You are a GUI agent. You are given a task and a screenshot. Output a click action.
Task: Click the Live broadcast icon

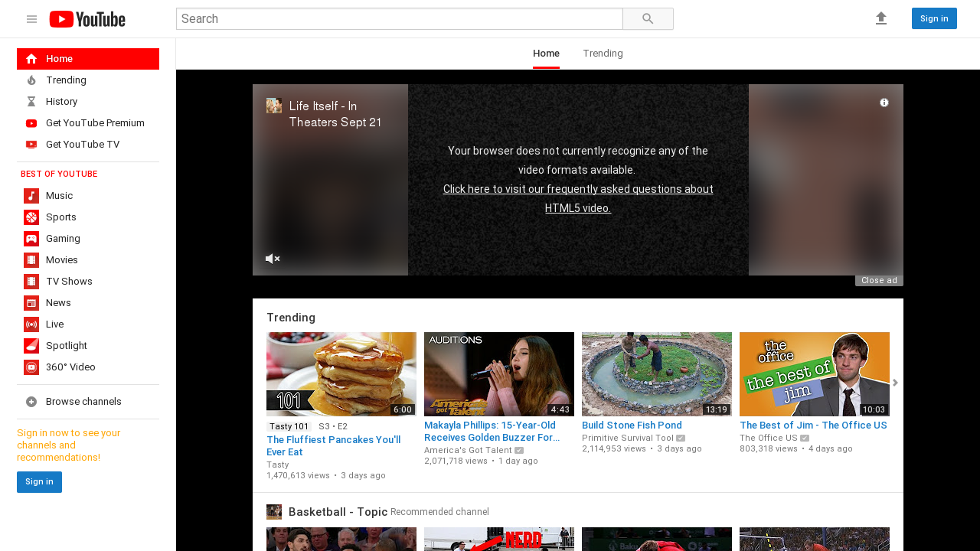coord(31,324)
